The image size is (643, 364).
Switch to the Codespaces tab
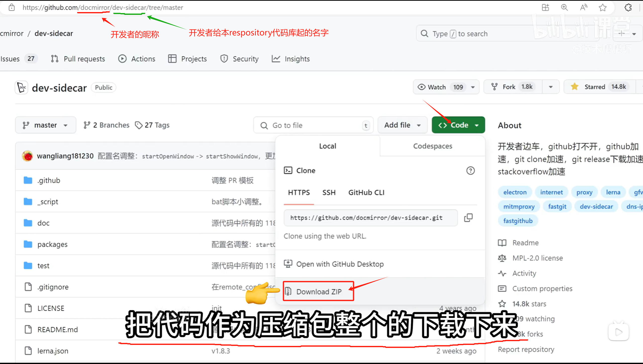432,146
